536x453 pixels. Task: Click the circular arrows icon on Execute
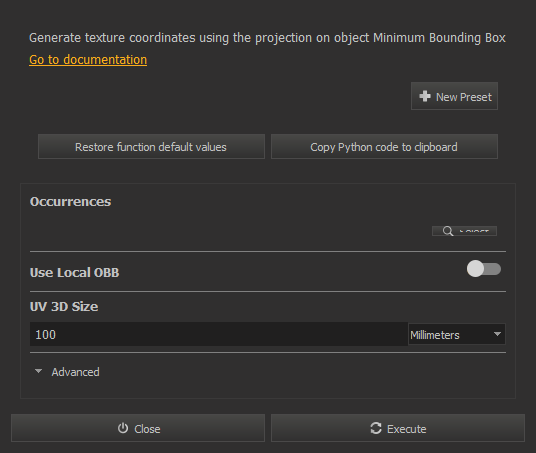376,428
